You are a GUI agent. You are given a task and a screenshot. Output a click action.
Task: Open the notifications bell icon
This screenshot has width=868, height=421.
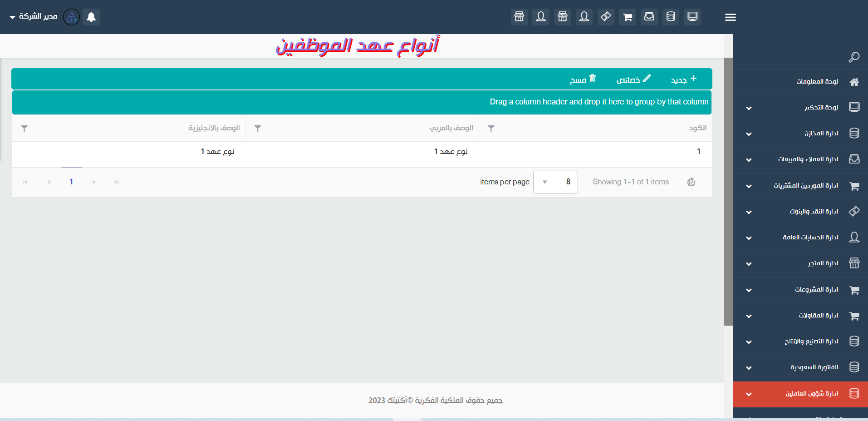point(91,17)
